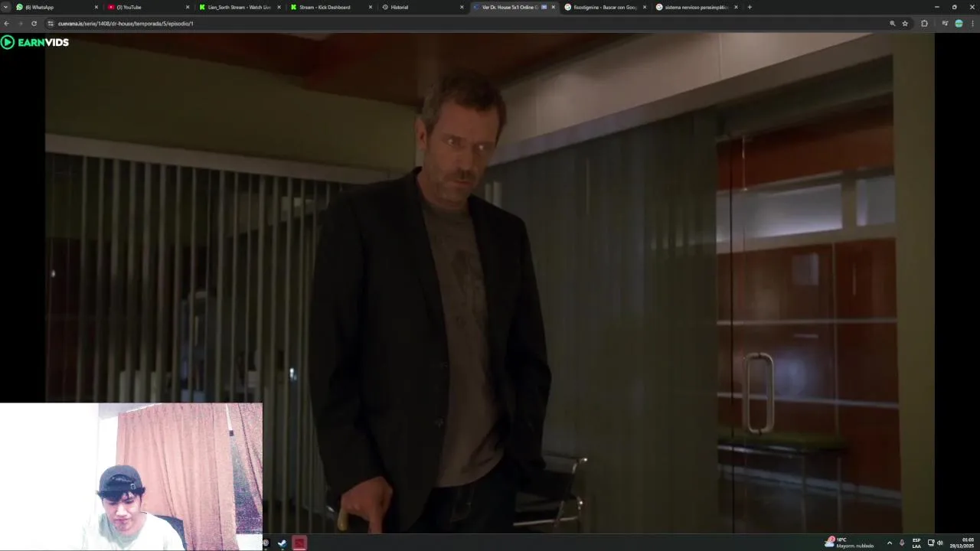The height and width of the screenshot is (551, 980).
Task: Open the zoom level magnifier icon
Action: click(x=892, y=24)
